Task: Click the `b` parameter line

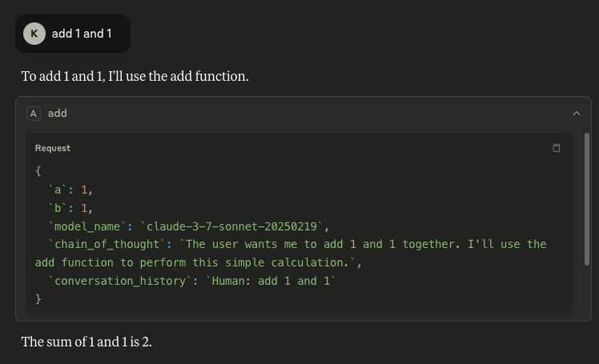Action: (70, 208)
